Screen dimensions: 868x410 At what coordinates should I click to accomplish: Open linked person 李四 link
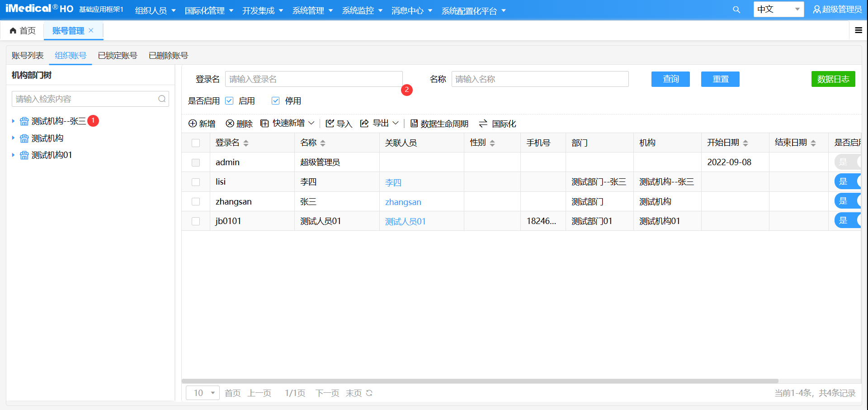click(393, 182)
